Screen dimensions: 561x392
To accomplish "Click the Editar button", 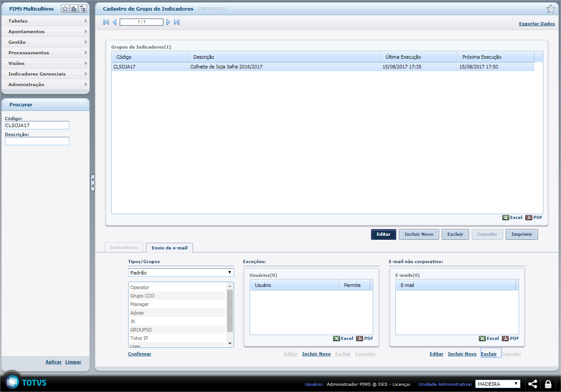I will [383, 234].
